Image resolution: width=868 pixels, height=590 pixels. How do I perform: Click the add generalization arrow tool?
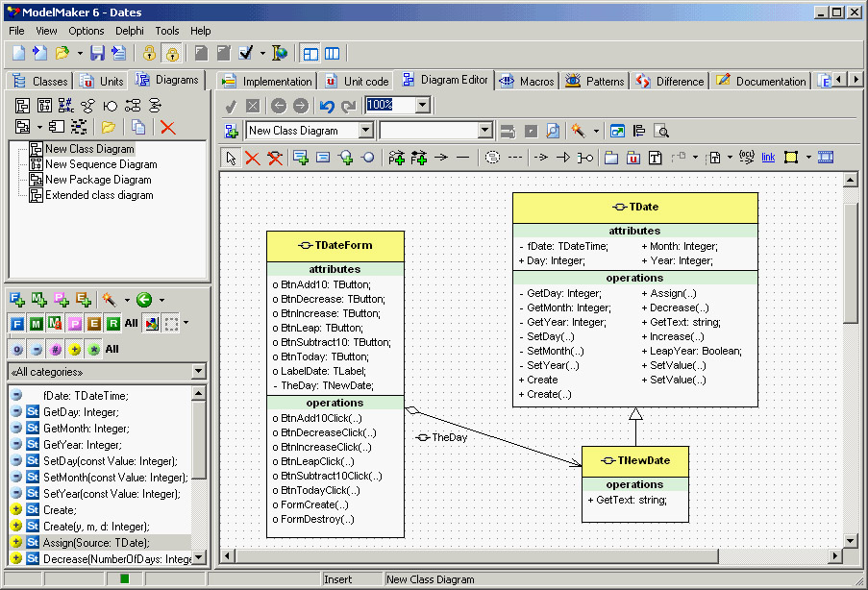point(564,158)
